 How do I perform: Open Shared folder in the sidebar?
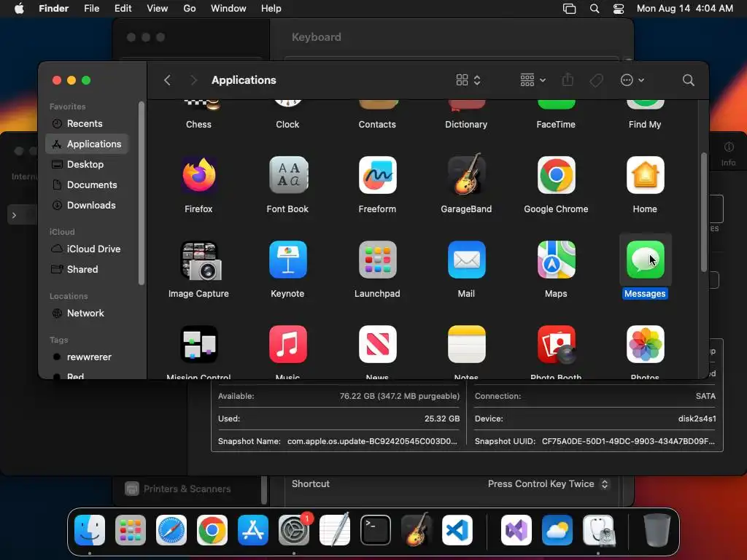[x=87, y=270]
